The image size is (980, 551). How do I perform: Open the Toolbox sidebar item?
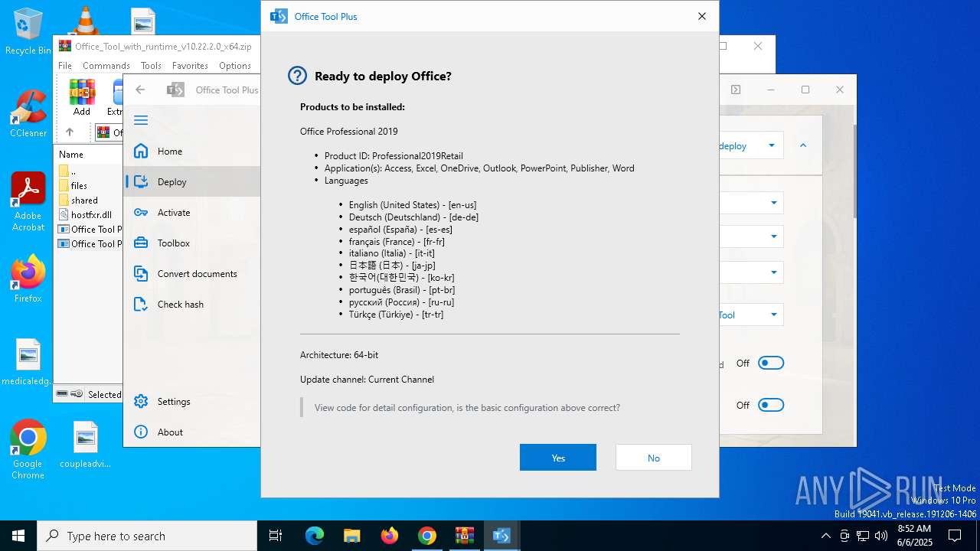point(192,243)
